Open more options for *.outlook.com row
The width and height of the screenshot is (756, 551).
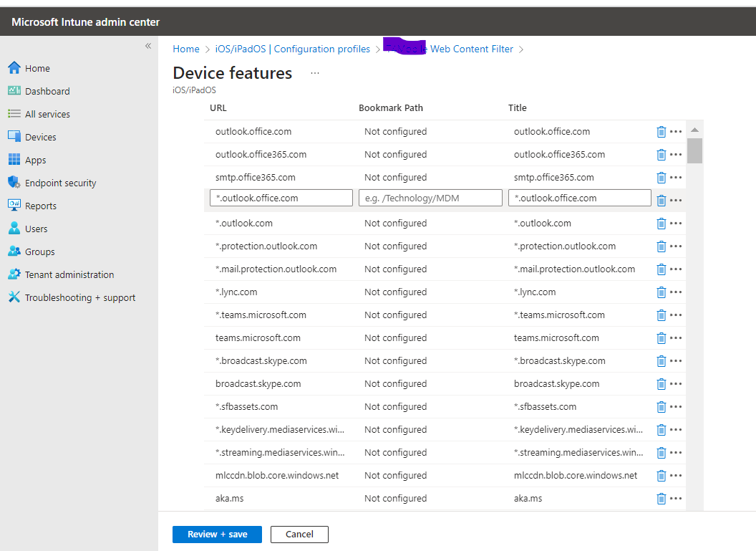[x=676, y=223]
